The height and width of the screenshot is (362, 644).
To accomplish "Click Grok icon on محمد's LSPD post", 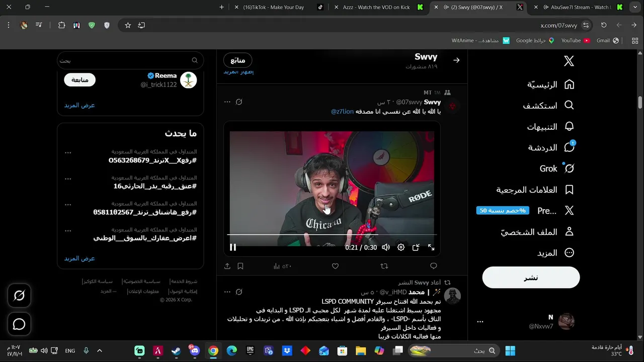I will (x=239, y=292).
